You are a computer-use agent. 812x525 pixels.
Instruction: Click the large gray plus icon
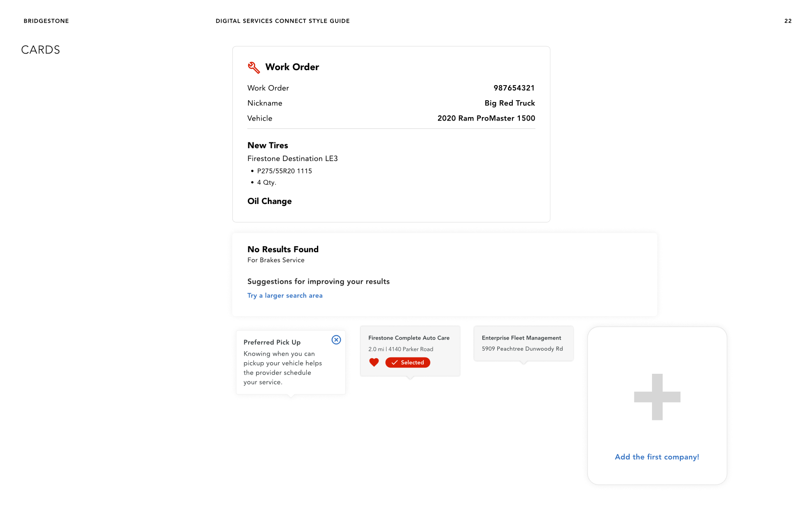point(657,397)
